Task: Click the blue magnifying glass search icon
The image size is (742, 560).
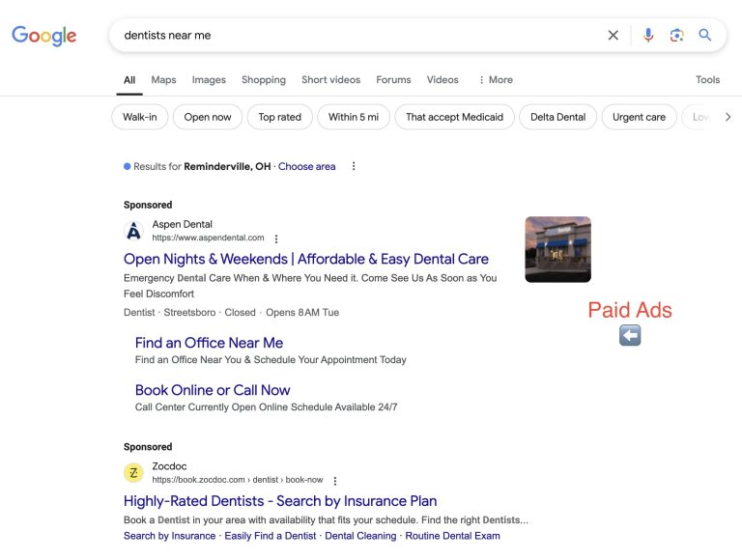Action: click(x=705, y=35)
